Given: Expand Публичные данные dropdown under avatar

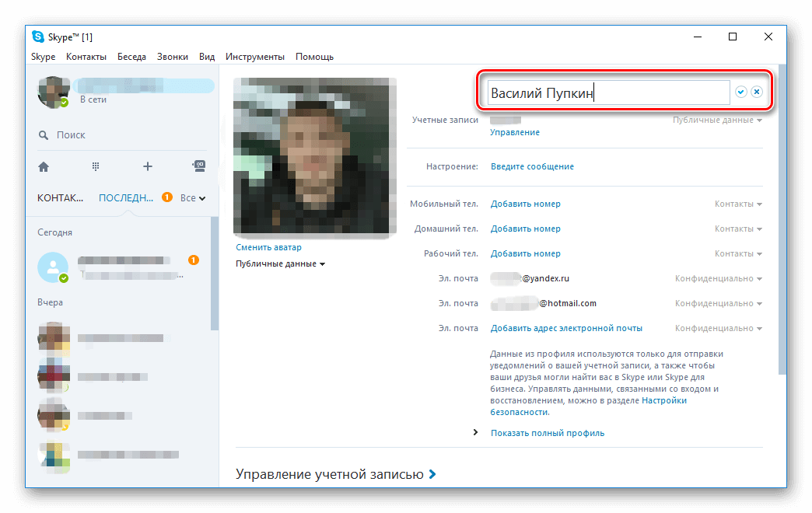Looking at the screenshot, I should (x=280, y=263).
